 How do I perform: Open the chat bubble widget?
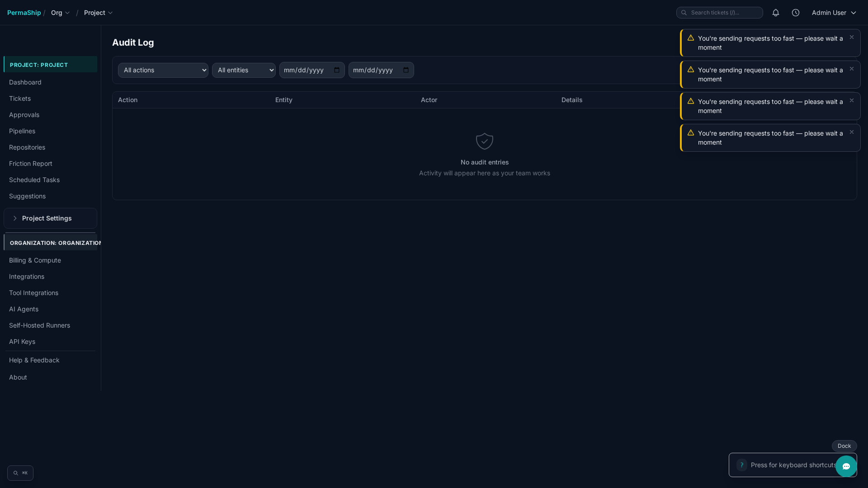[x=846, y=466]
